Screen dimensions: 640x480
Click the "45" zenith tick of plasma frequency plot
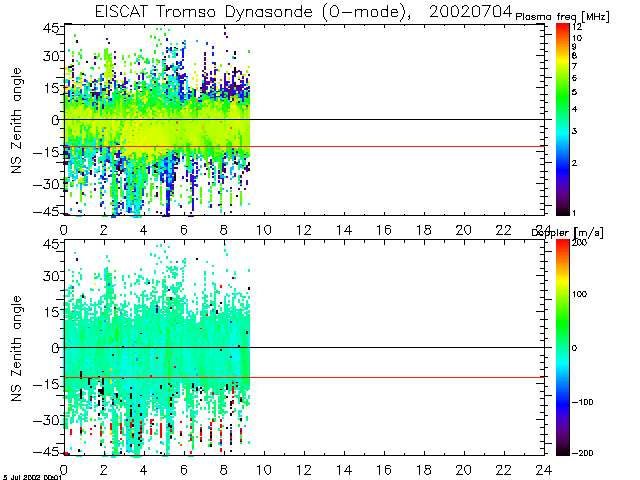tap(51, 29)
